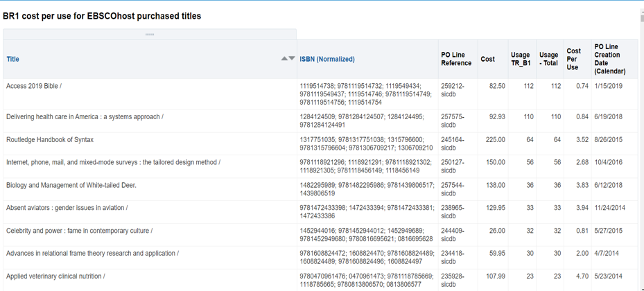Screen dimensions: 644x291
Task: Click cost value 26.00
Action: point(497,231)
